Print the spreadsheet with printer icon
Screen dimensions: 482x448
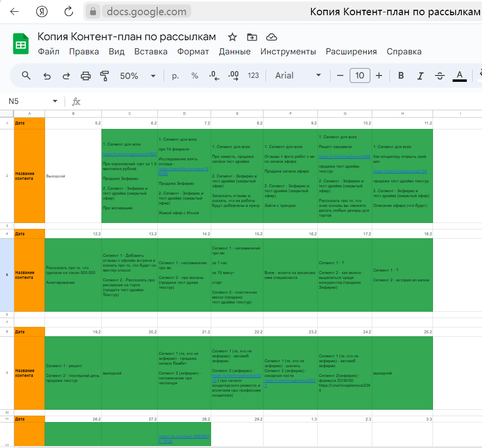tap(85, 75)
